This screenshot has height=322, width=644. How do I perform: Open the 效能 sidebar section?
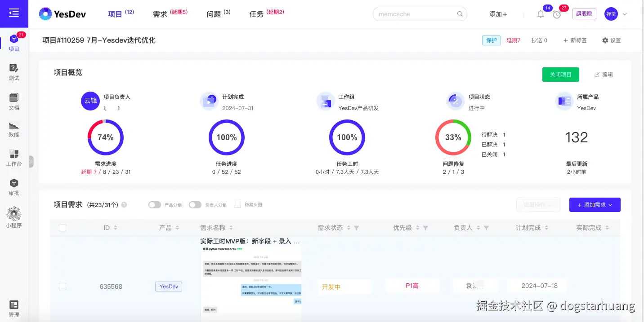tap(14, 129)
